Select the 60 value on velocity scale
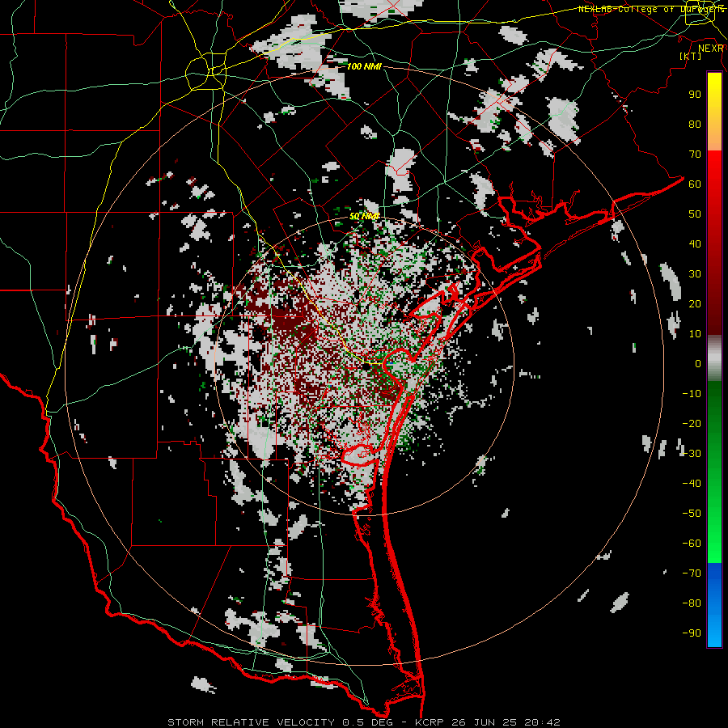Screen dimensions: 728x728 pyautogui.click(x=695, y=184)
